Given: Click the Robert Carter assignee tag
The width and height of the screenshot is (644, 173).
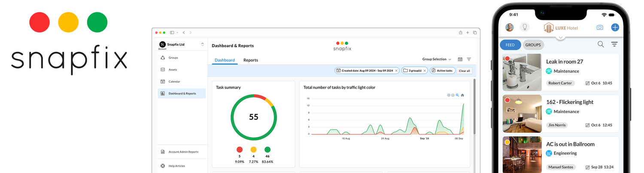Looking at the screenshot, I should [x=560, y=83].
